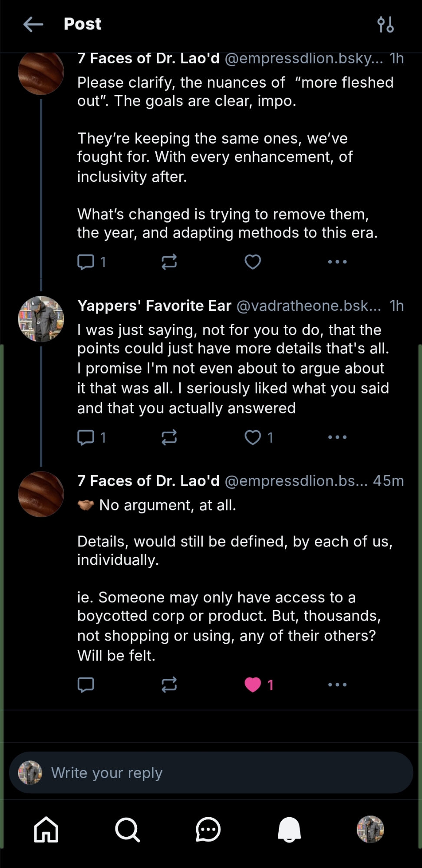Reply to the "Please clarify" post
Viewport: 422px width, 868px height.
click(86, 262)
